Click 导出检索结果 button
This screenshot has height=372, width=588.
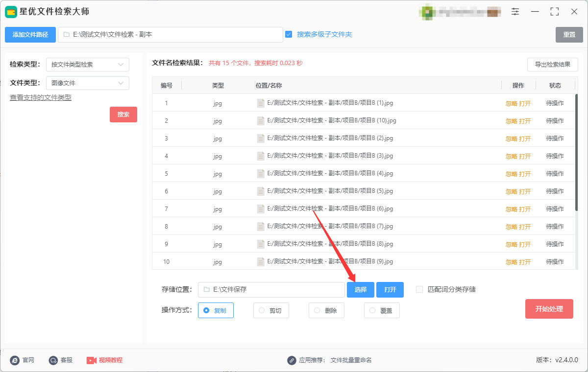[553, 65]
